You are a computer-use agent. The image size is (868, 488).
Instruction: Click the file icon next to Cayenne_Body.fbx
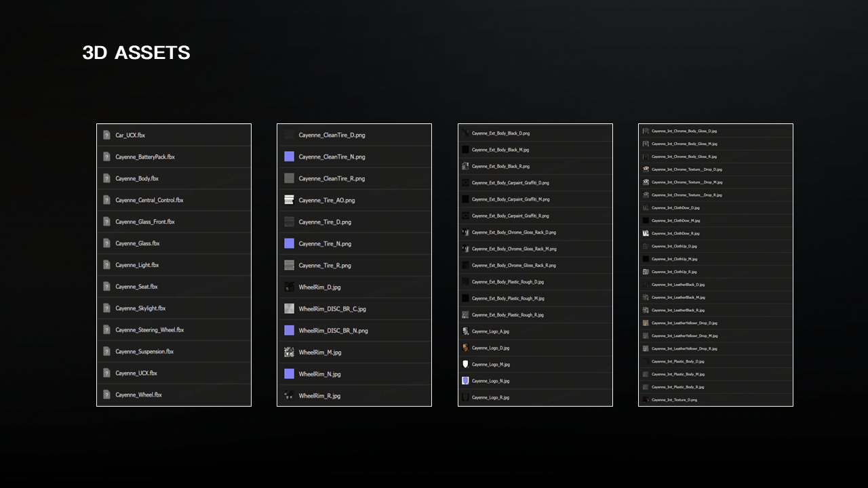click(x=106, y=179)
